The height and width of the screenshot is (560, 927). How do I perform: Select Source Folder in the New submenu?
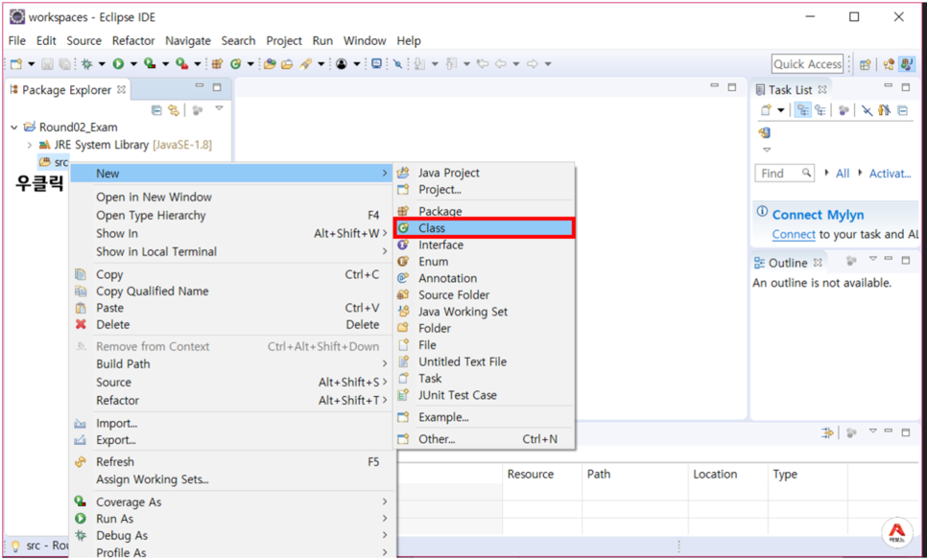pos(484,294)
